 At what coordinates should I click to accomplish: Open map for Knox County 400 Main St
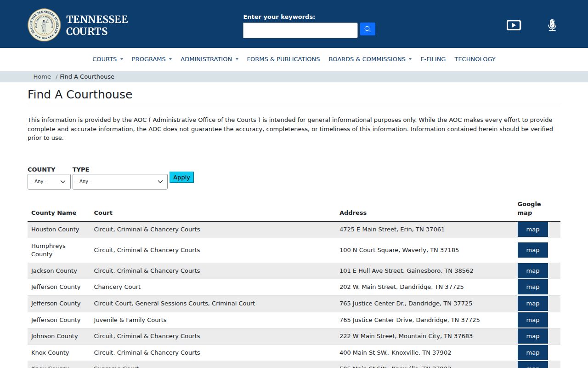tap(533, 353)
